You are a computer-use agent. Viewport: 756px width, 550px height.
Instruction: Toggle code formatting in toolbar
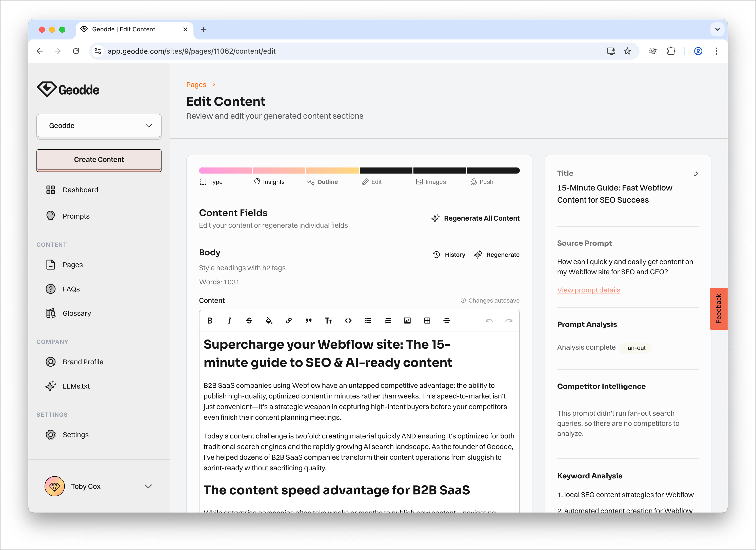point(348,321)
